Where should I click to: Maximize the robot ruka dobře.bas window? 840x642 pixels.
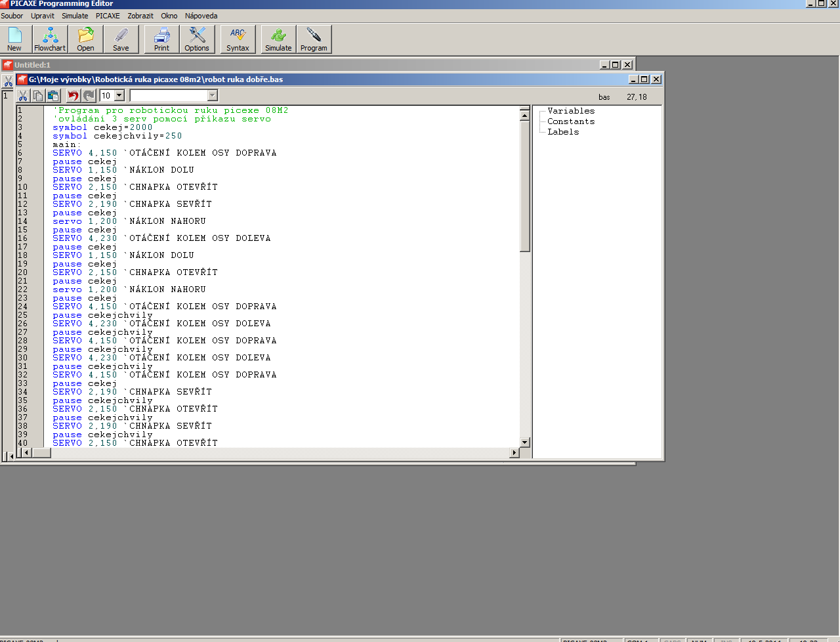[644, 79]
